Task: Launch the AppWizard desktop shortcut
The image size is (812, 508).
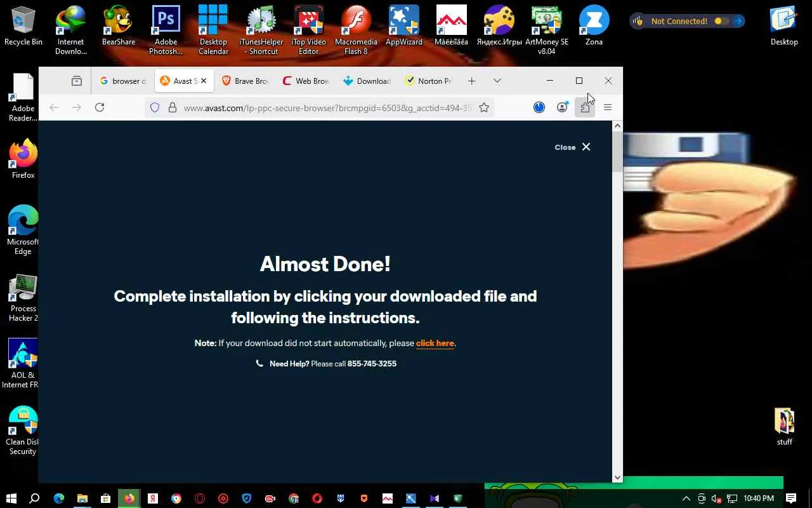Action: tap(404, 26)
